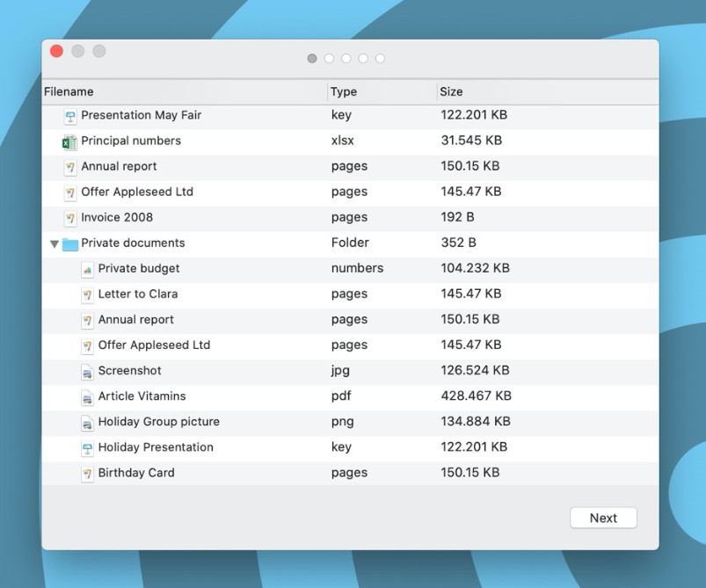
Task: Click the 192 B size value
Action: point(457,217)
